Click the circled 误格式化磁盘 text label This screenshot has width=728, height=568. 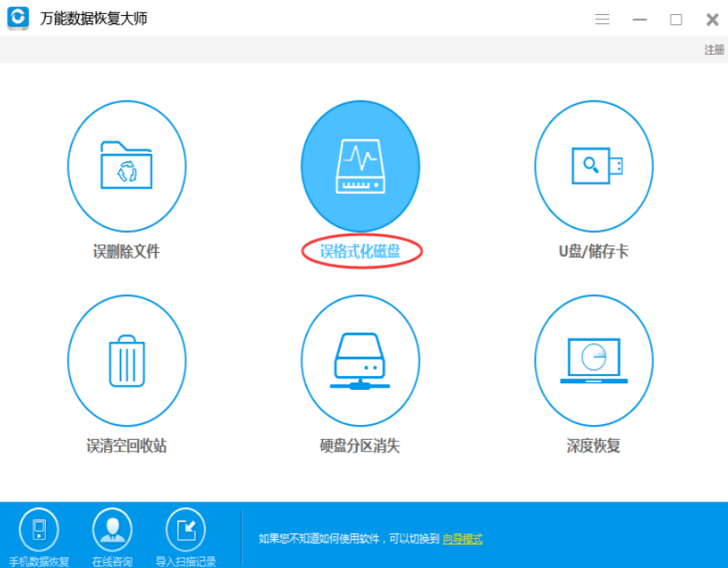pyautogui.click(x=360, y=252)
